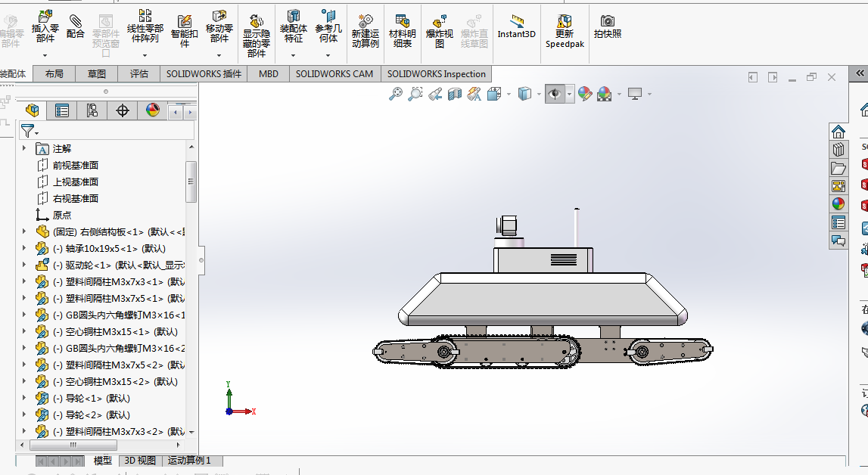
Task: Click Zoom to Area icon
Action: pos(415,94)
